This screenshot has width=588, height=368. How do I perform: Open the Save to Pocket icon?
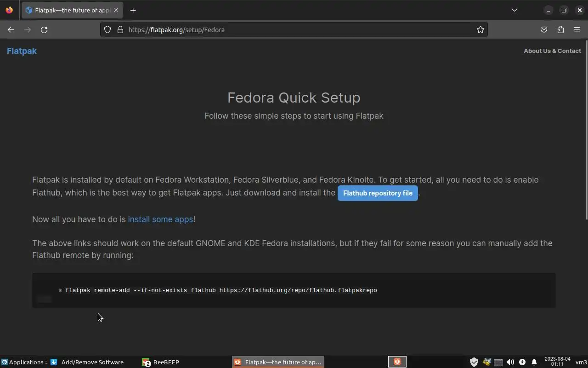[x=544, y=29]
